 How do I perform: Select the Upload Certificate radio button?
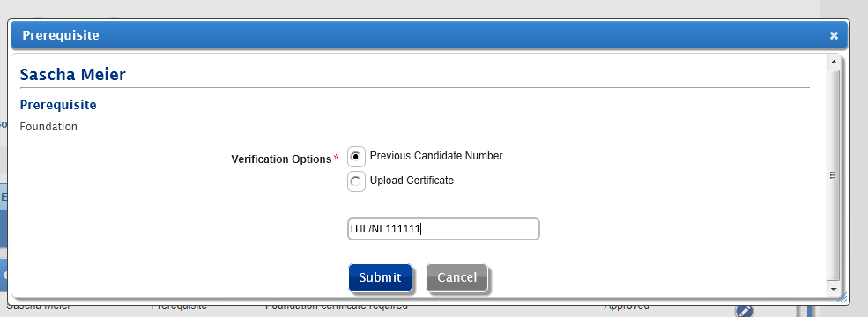[357, 181]
